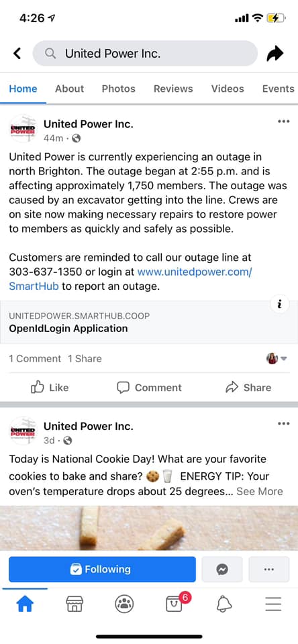298x644 pixels.
Task: Open the notifications bell
Action: (224, 604)
